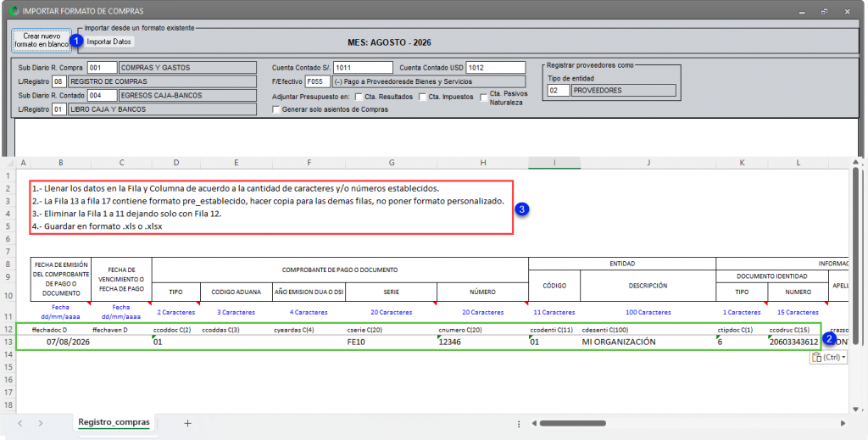Click instruction text Guardar en formato .xls
The width and height of the screenshot is (868, 440).
97,226
